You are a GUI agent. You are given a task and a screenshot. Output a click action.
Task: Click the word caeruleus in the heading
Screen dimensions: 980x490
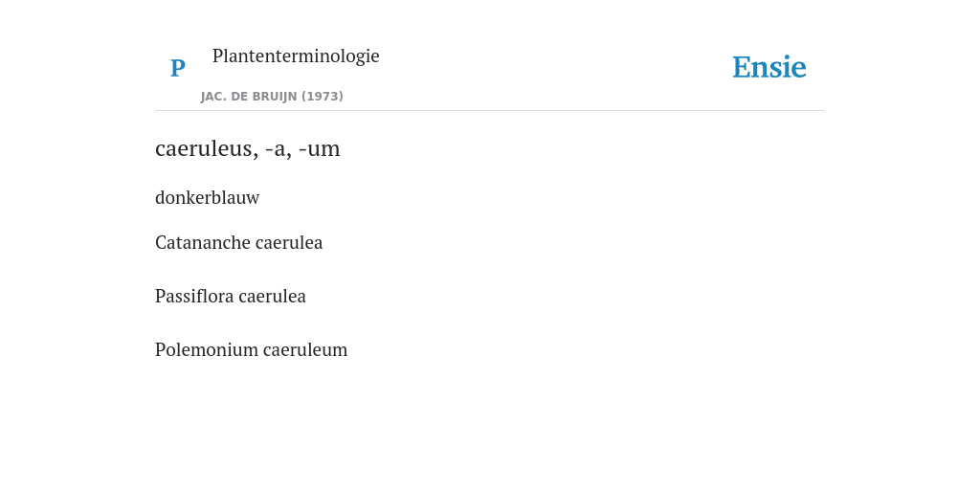click(204, 148)
